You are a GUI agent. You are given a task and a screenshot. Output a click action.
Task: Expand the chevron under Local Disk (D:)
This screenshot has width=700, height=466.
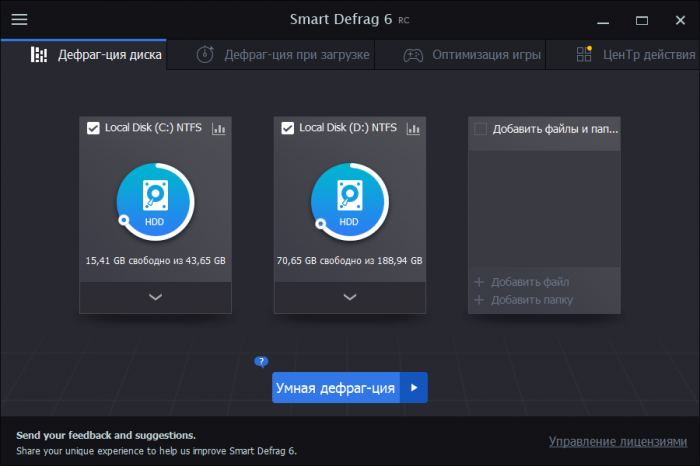349,297
